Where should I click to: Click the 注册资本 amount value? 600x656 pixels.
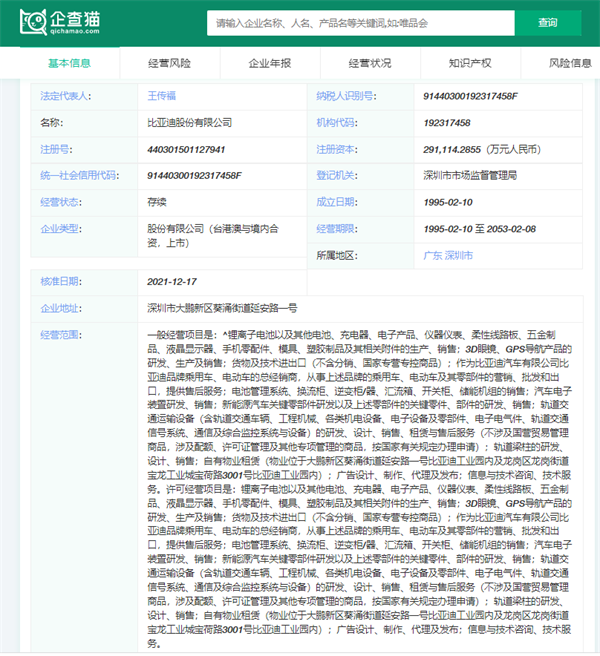click(481, 149)
